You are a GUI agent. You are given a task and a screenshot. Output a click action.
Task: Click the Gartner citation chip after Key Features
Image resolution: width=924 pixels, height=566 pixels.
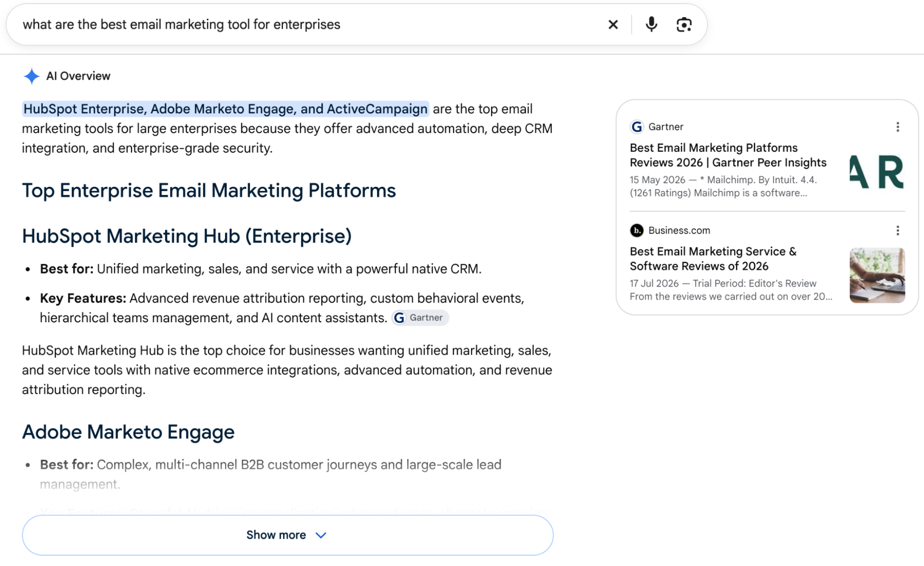(x=420, y=318)
